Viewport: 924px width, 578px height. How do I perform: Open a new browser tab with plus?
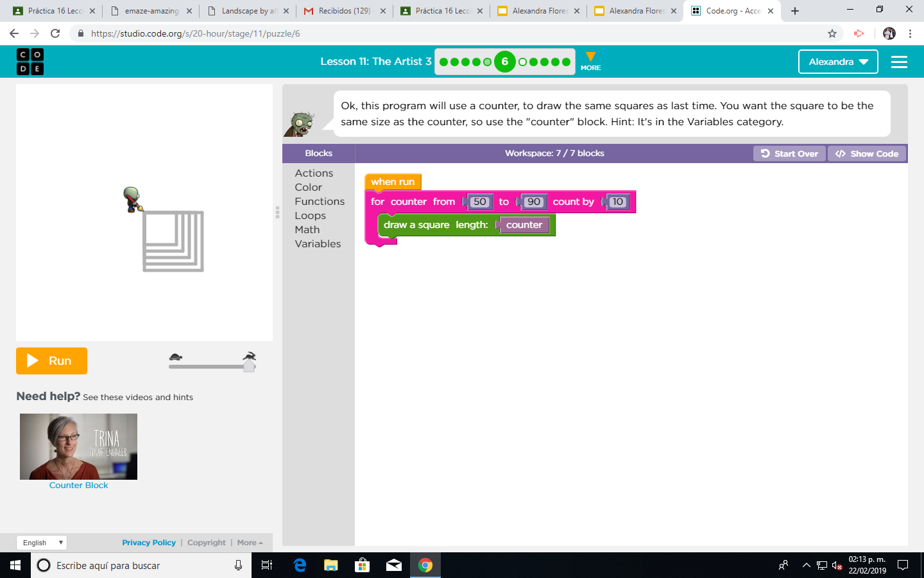tap(795, 11)
